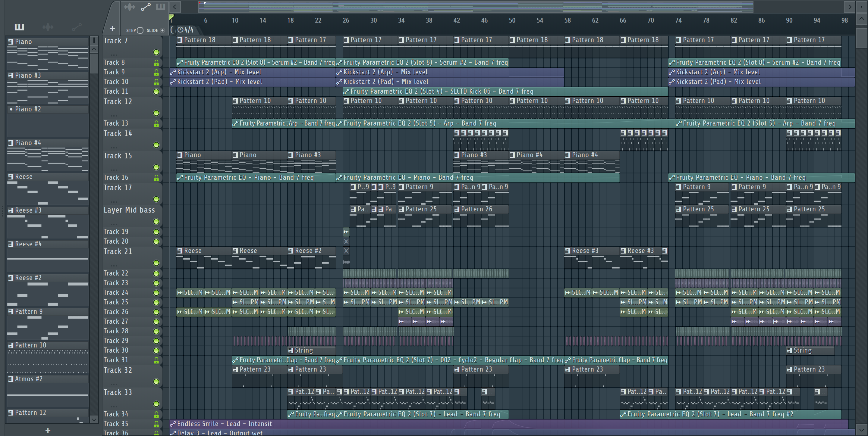Click the green playhead start marker

(x=171, y=17)
